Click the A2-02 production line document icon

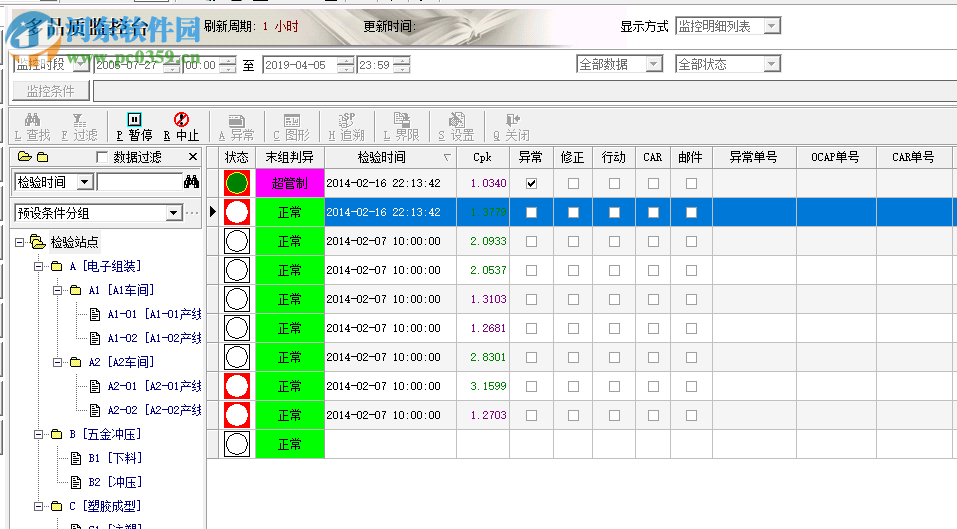coord(95,410)
